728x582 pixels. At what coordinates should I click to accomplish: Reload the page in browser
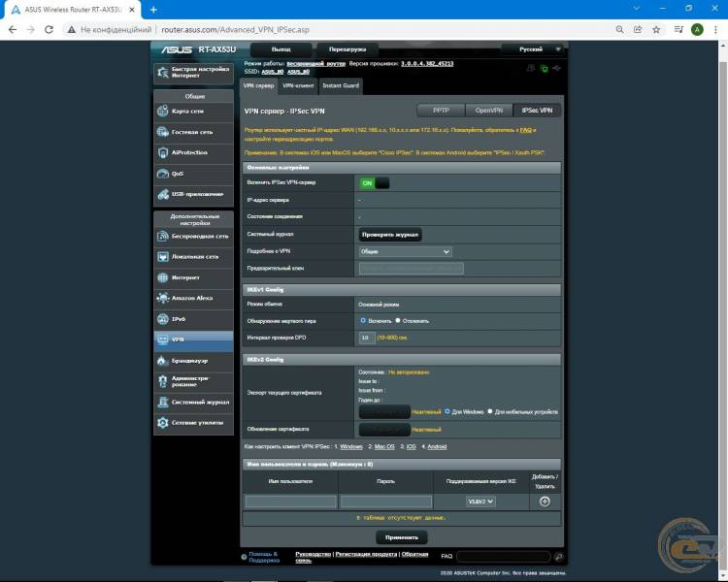click(x=49, y=30)
